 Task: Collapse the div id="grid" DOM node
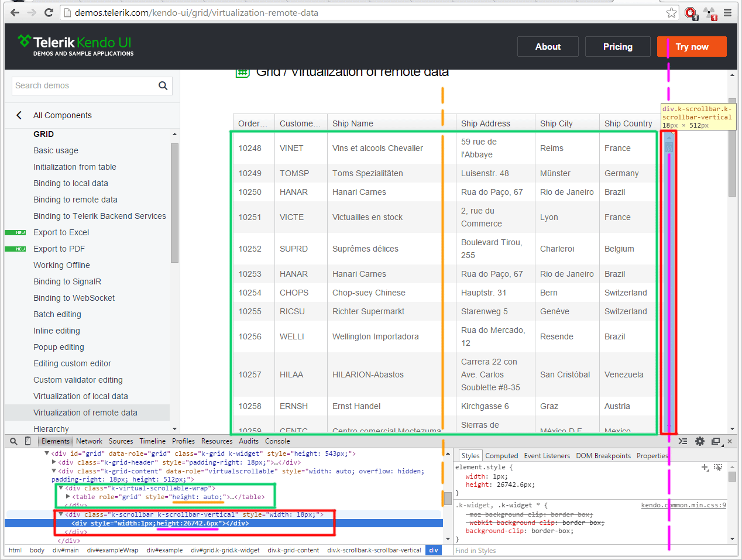(x=47, y=454)
